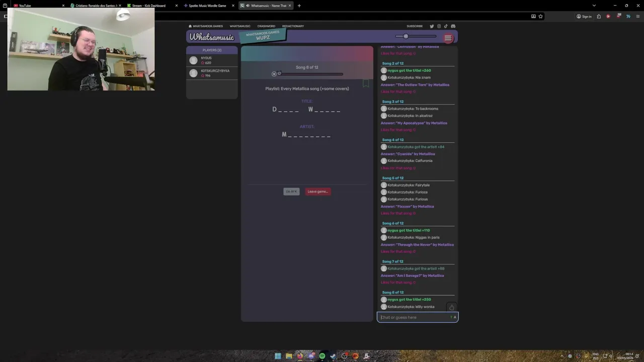The height and width of the screenshot is (362, 644).
Task: Open the WHATSAMUSIC nav link
Action: [x=240, y=26]
